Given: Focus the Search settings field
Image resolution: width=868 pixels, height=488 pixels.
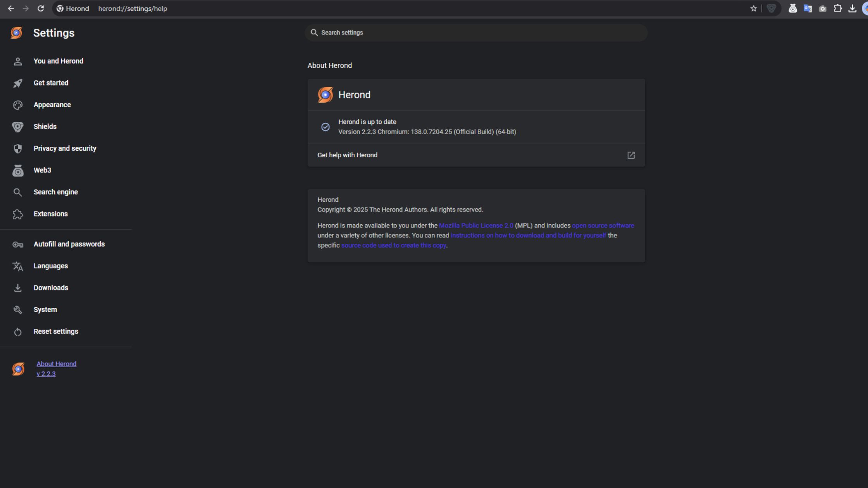Looking at the screenshot, I should [x=476, y=33].
